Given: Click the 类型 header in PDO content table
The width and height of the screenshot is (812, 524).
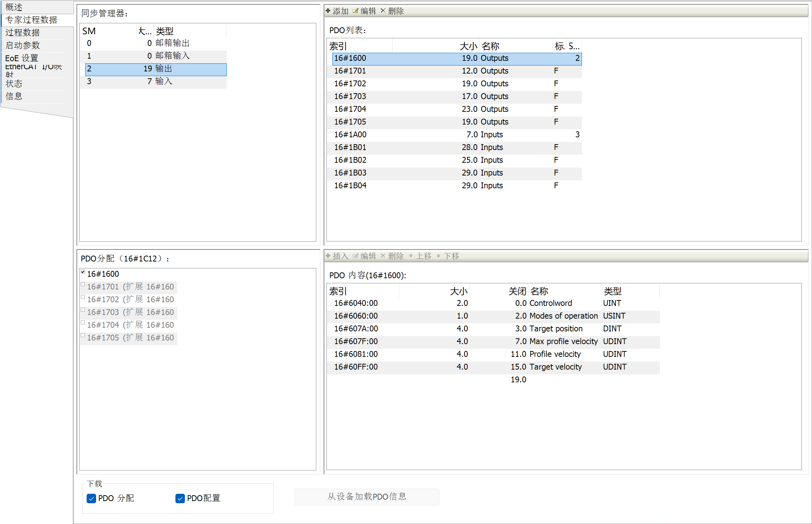Looking at the screenshot, I should [630, 291].
